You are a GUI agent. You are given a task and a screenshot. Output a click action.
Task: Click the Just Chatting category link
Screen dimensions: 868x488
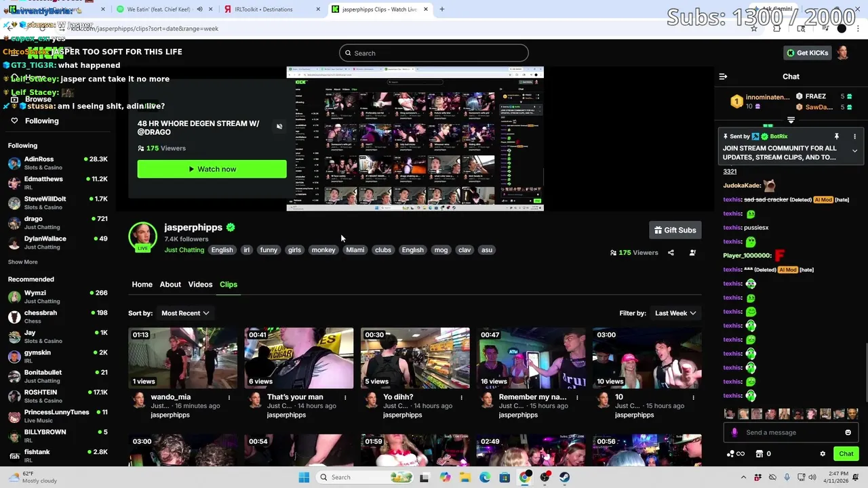(x=184, y=250)
